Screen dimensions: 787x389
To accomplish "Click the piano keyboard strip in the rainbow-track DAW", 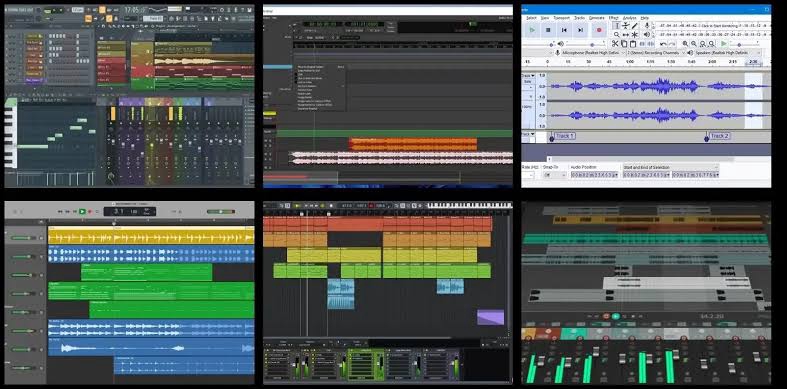I will click(469, 205).
